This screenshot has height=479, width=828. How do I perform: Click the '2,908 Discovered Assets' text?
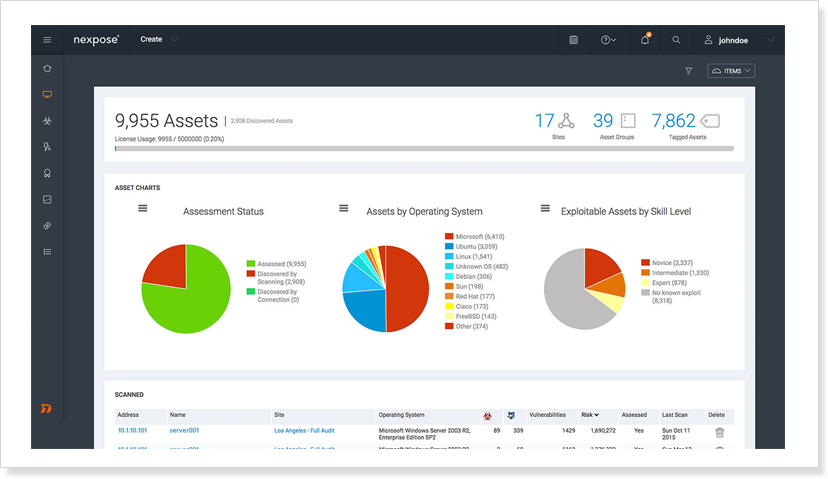(x=262, y=121)
